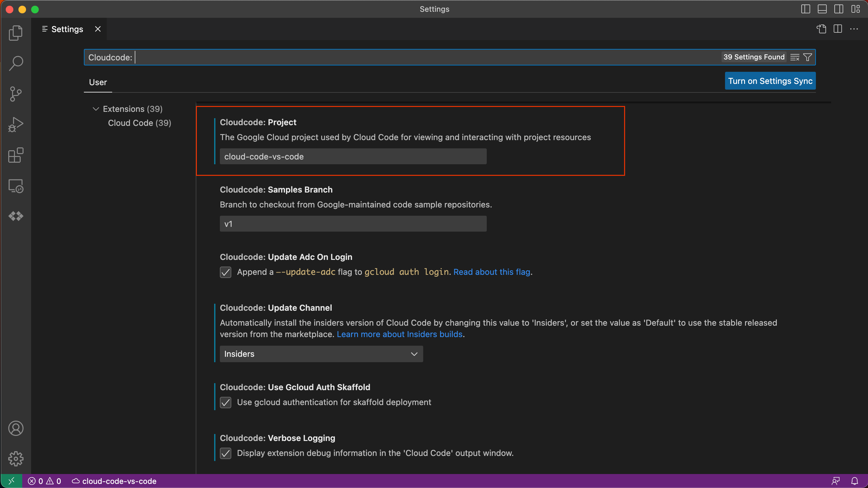
Task: Split the editor to the right
Action: [x=838, y=29]
